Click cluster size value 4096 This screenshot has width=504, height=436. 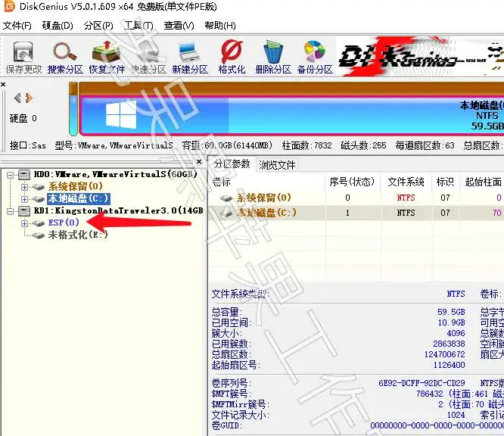pos(456,333)
